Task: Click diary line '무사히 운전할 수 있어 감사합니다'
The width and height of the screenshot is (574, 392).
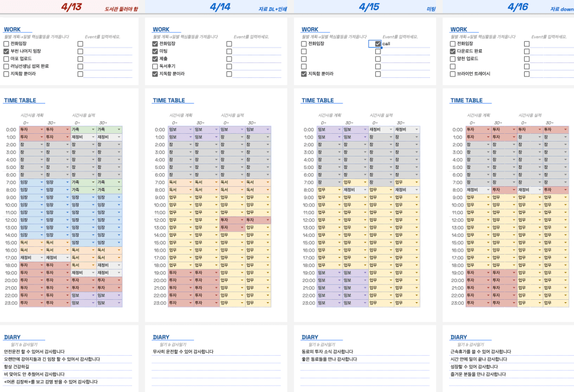Action: 183,352
